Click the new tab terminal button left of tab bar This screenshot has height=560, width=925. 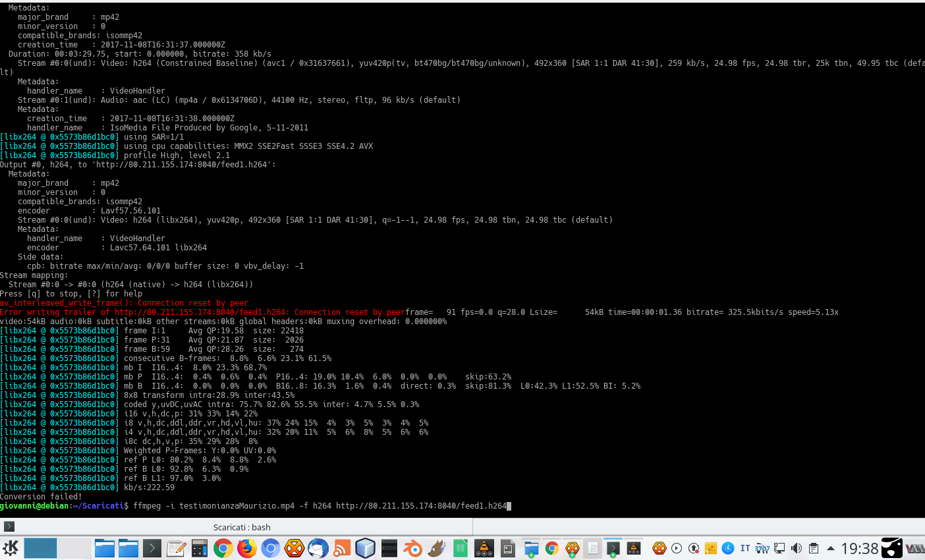(x=9, y=526)
